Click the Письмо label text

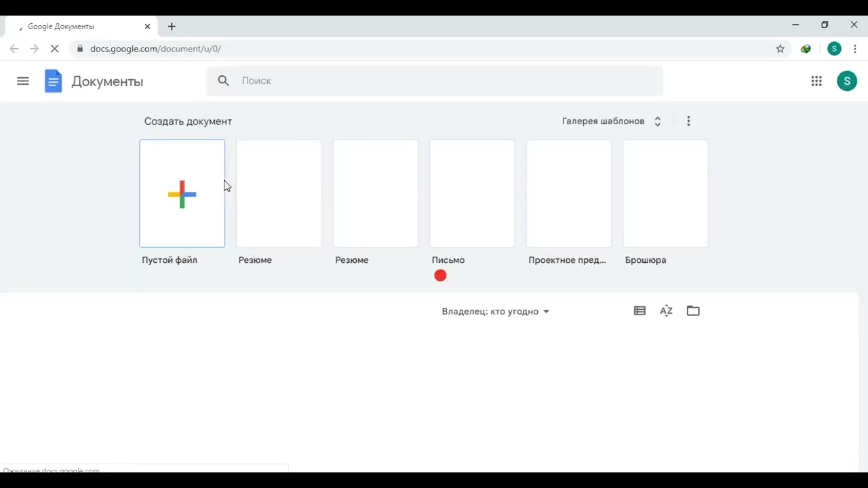(448, 260)
